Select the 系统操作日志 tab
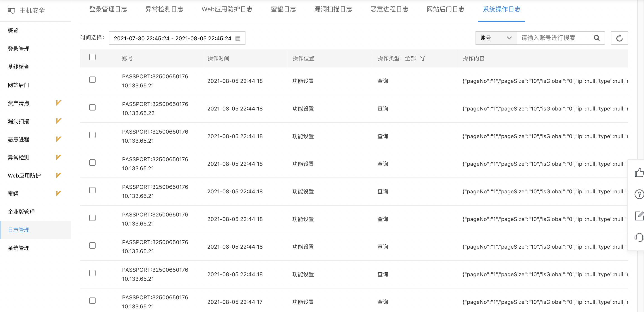The width and height of the screenshot is (644, 312). click(502, 9)
